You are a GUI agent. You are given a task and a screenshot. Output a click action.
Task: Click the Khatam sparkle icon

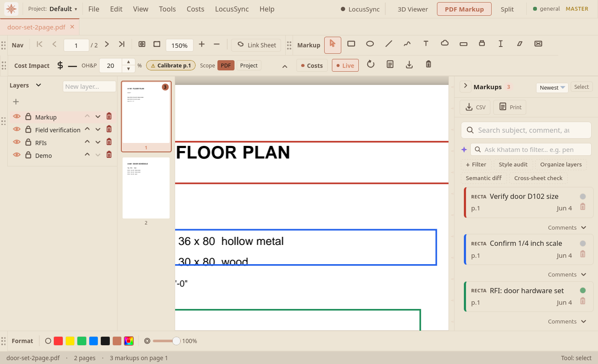pos(464,149)
